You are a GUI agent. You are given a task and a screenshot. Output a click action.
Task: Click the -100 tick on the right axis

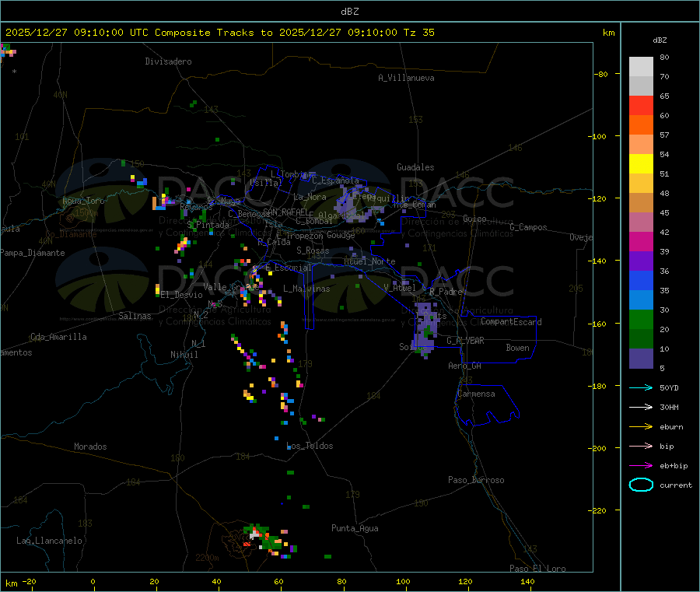(x=599, y=136)
